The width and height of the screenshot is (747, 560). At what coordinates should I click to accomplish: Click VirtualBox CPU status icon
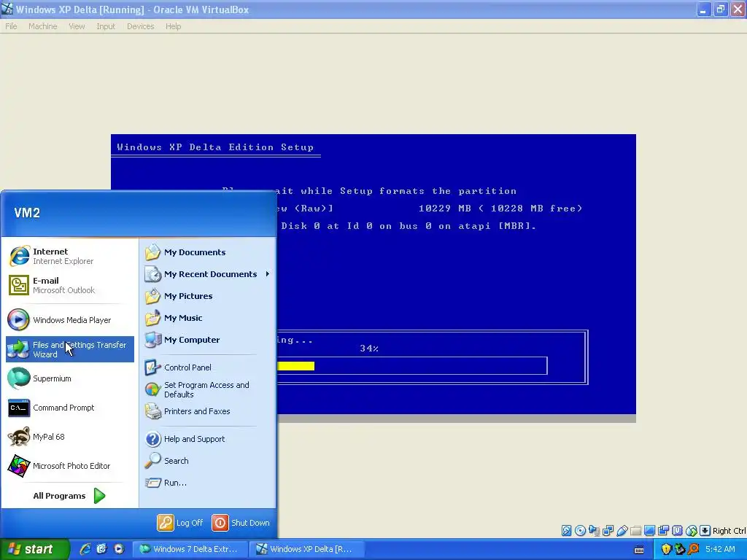click(x=678, y=531)
